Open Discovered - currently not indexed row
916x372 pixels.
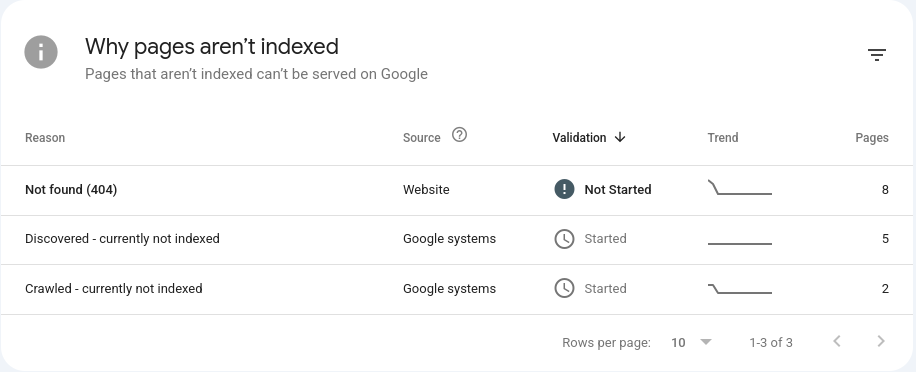[x=458, y=240]
